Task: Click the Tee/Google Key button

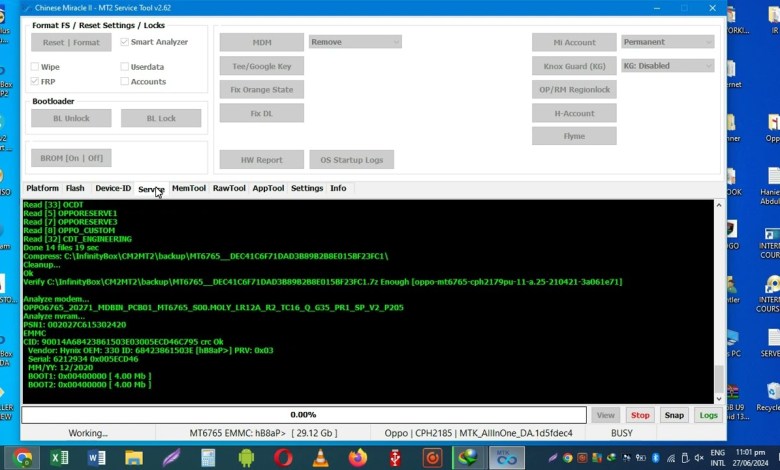Action: pos(262,66)
